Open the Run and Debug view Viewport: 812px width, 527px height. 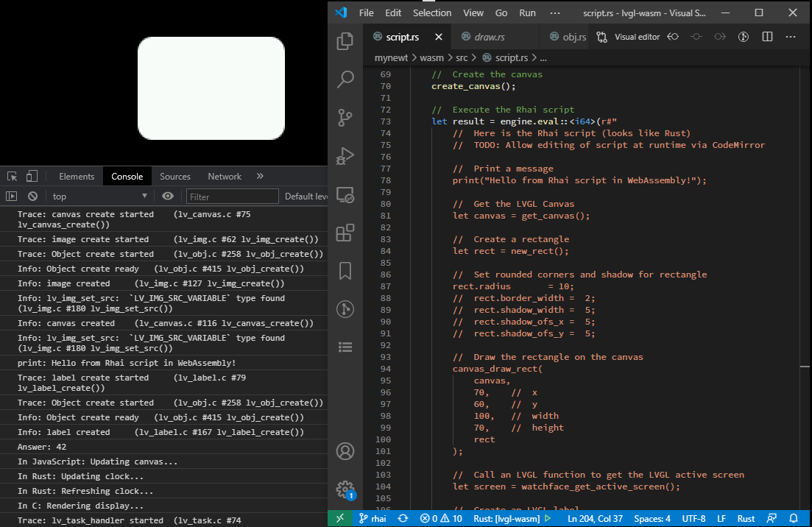pos(345,156)
